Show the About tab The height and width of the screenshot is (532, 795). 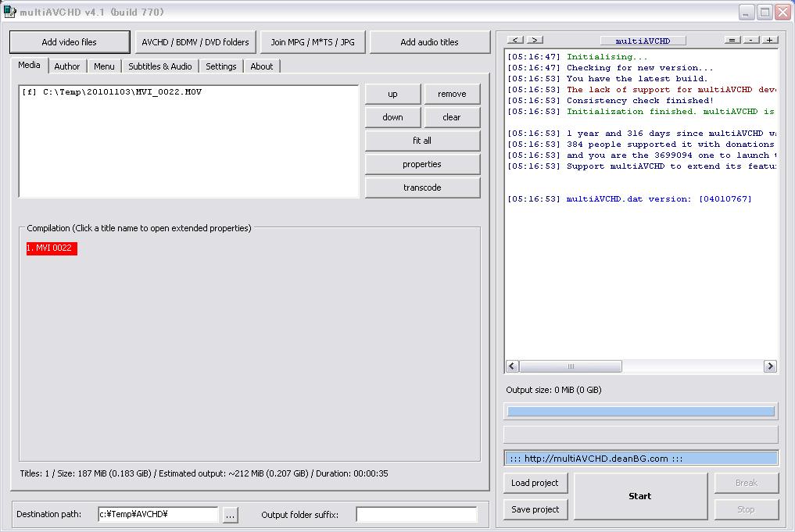click(x=262, y=66)
